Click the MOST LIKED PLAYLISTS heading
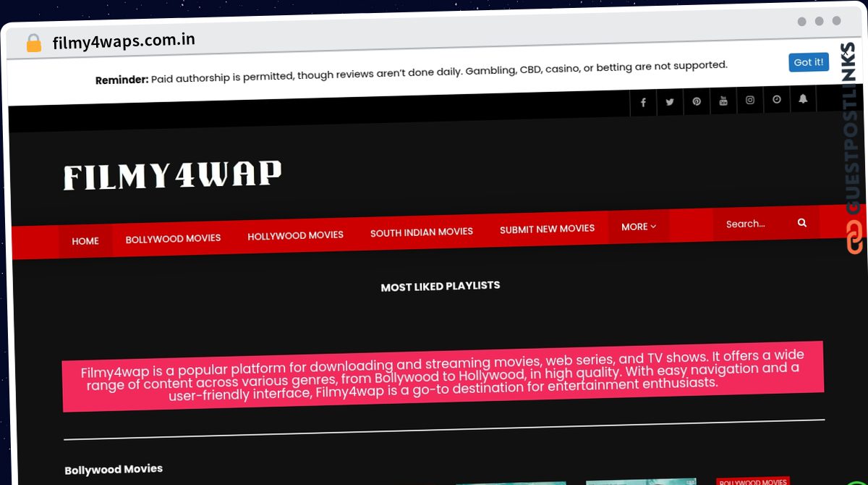The width and height of the screenshot is (868, 485). (x=441, y=286)
